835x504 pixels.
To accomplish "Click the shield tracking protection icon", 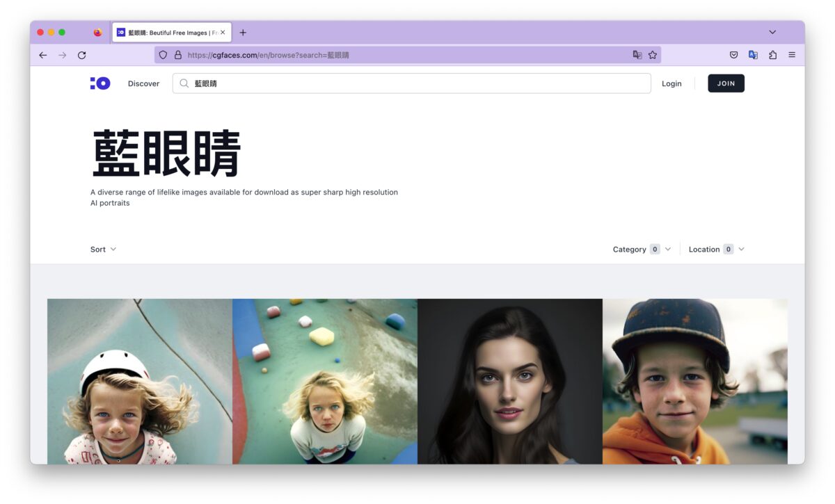I will (164, 55).
